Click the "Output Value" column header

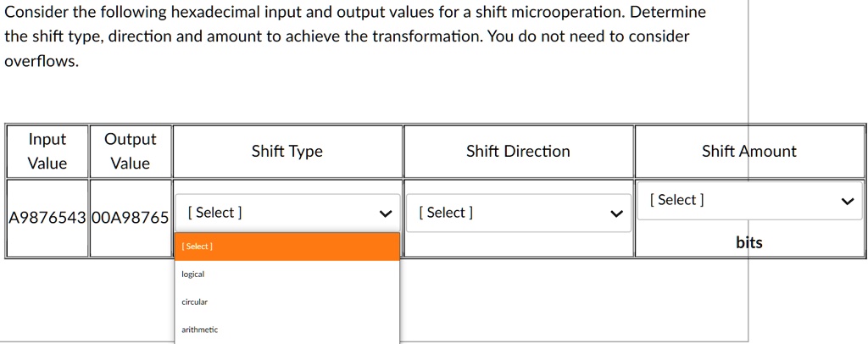pos(130,151)
